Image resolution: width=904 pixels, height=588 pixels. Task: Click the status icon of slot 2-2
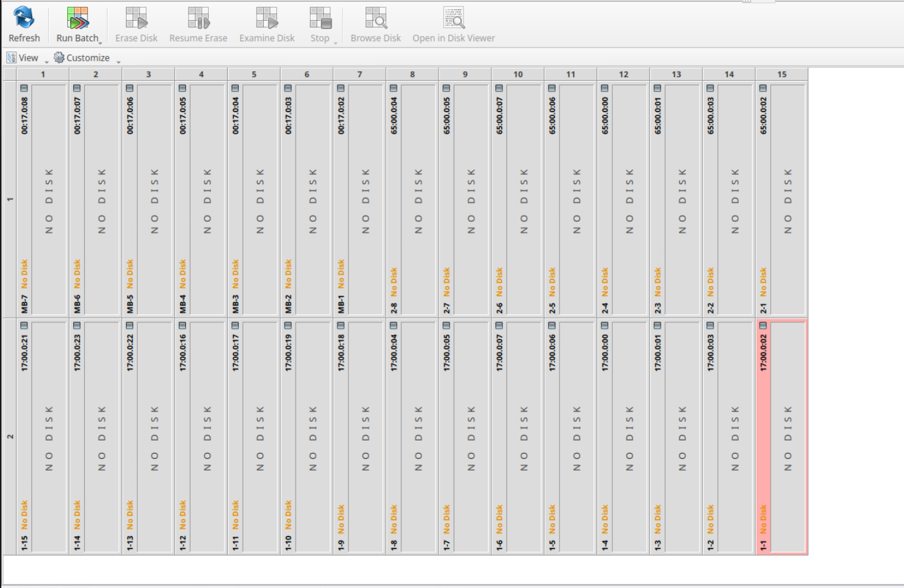[x=710, y=88]
